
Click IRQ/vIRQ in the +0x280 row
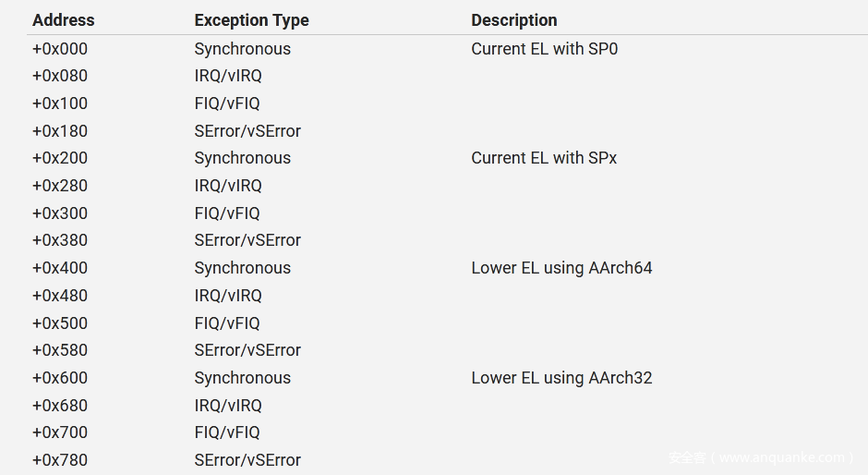[228, 186]
